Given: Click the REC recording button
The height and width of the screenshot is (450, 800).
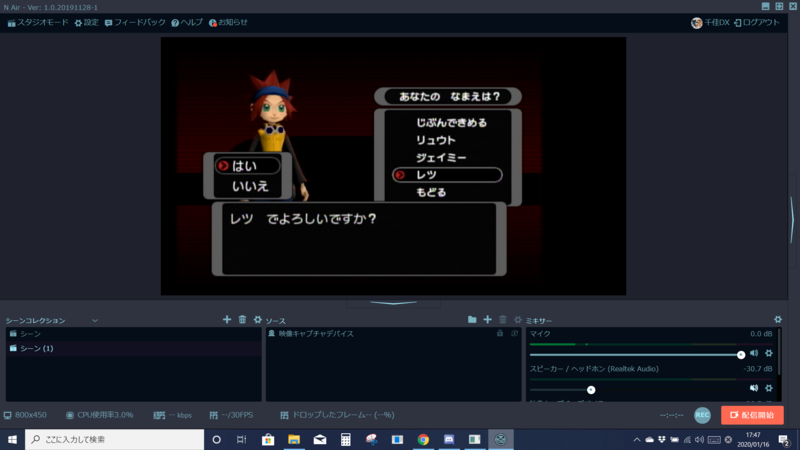Looking at the screenshot, I should tap(703, 415).
